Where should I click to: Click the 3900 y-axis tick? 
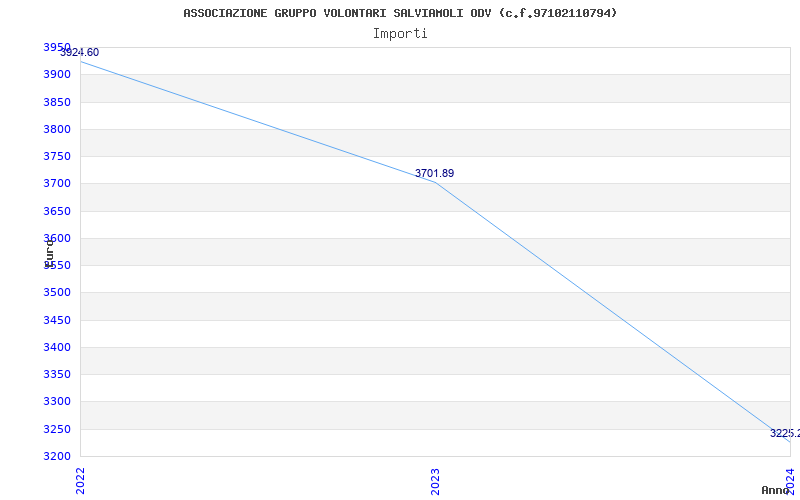click(57, 74)
